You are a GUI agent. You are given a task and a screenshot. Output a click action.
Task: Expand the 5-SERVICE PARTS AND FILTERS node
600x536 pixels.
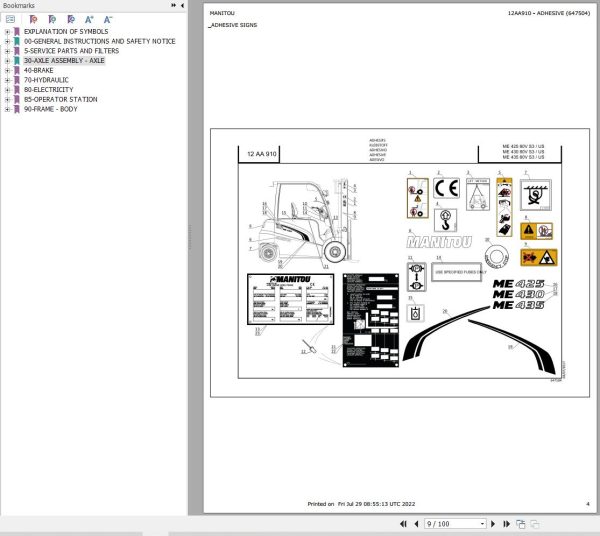[x=7, y=51]
